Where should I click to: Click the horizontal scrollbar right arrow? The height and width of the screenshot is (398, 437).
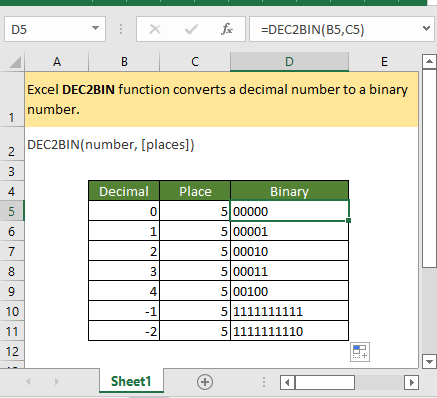[x=411, y=382]
